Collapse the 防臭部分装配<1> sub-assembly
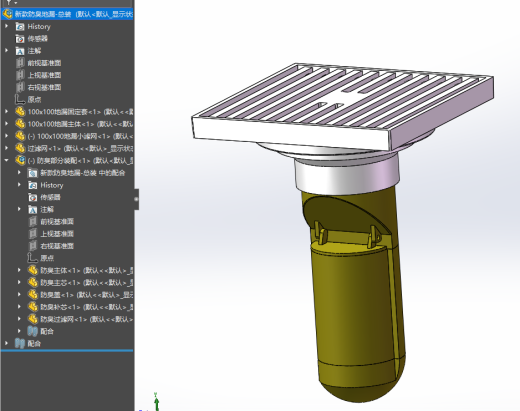The image size is (520, 411). click(x=7, y=160)
